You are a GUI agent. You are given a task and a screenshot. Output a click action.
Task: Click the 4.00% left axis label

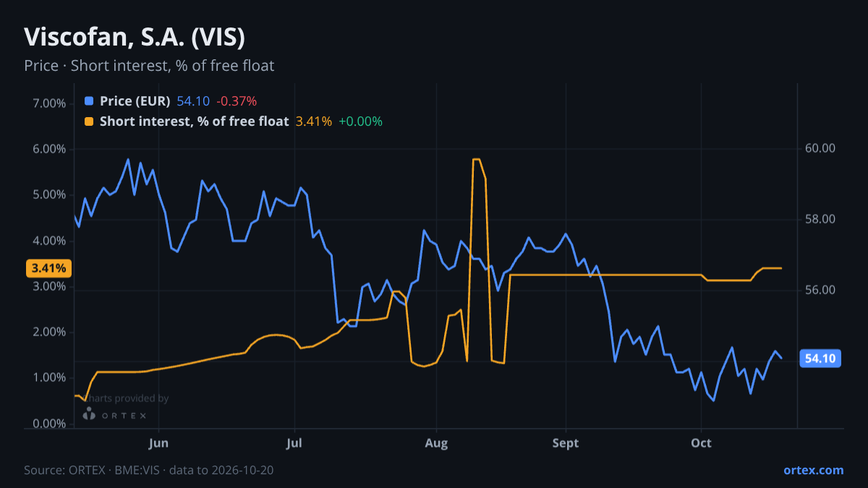click(x=49, y=241)
